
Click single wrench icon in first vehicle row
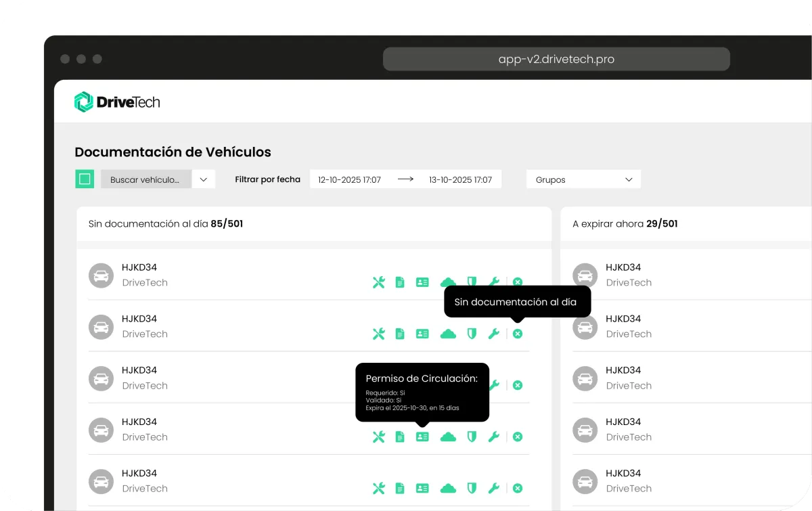pos(494,282)
